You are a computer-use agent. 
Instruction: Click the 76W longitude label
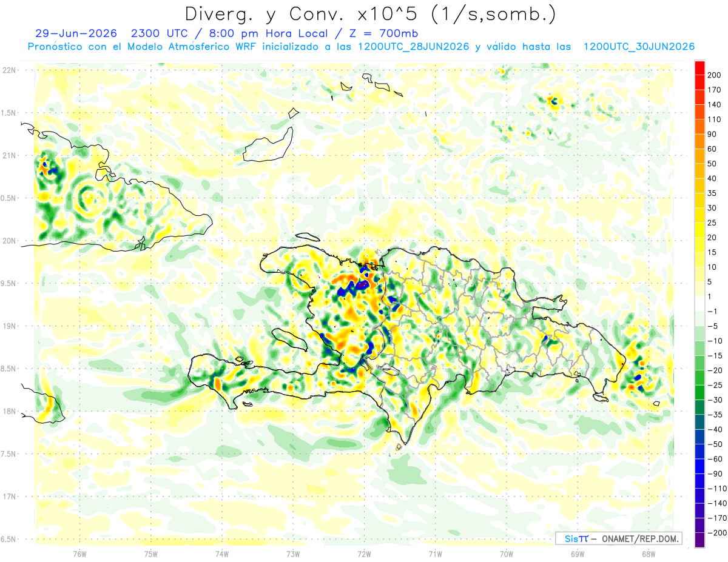tap(79, 554)
